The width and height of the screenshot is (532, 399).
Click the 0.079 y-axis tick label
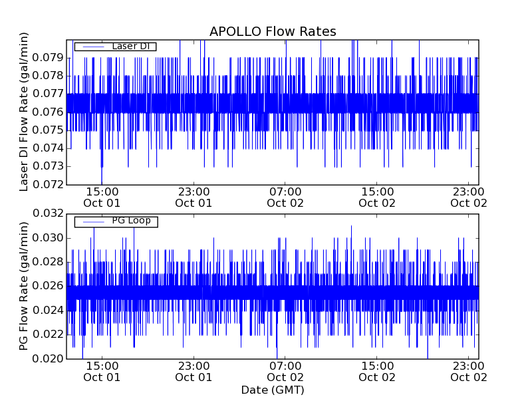pyautogui.click(x=48, y=58)
